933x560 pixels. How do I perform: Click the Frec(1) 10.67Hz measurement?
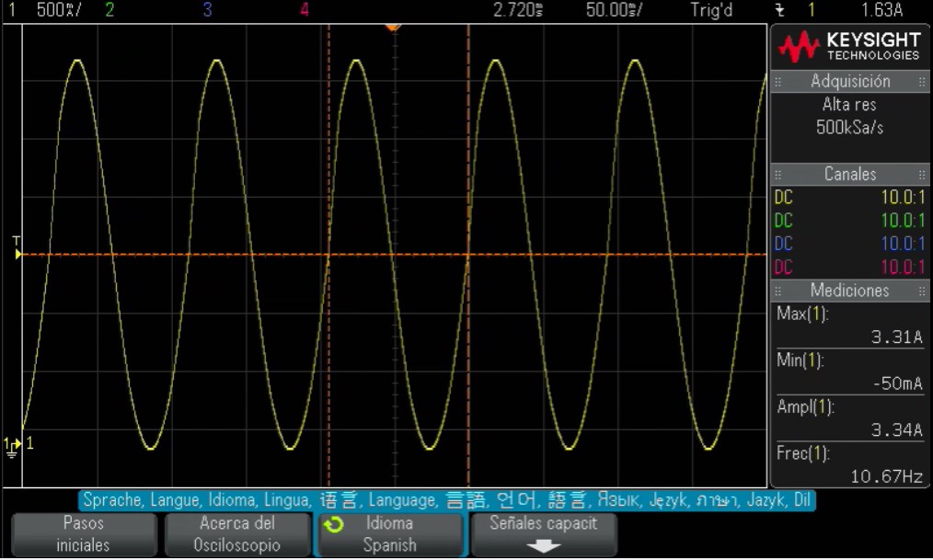pyautogui.click(x=849, y=464)
